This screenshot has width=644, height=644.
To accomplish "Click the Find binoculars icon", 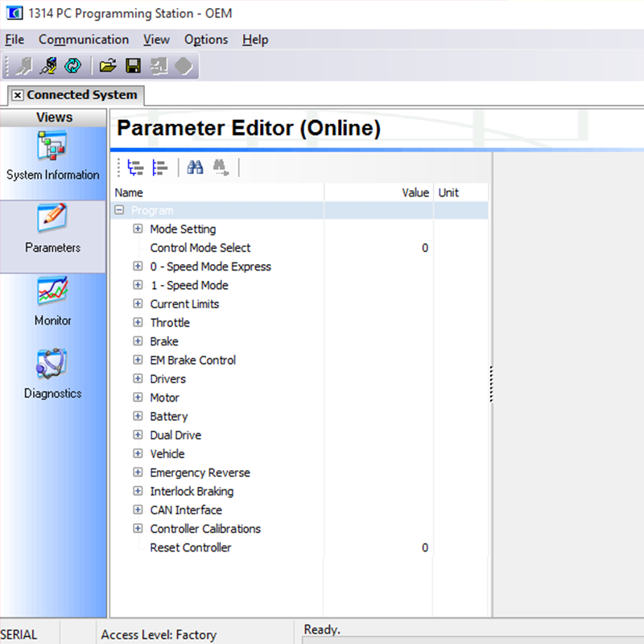I will (x=195, y=167).
